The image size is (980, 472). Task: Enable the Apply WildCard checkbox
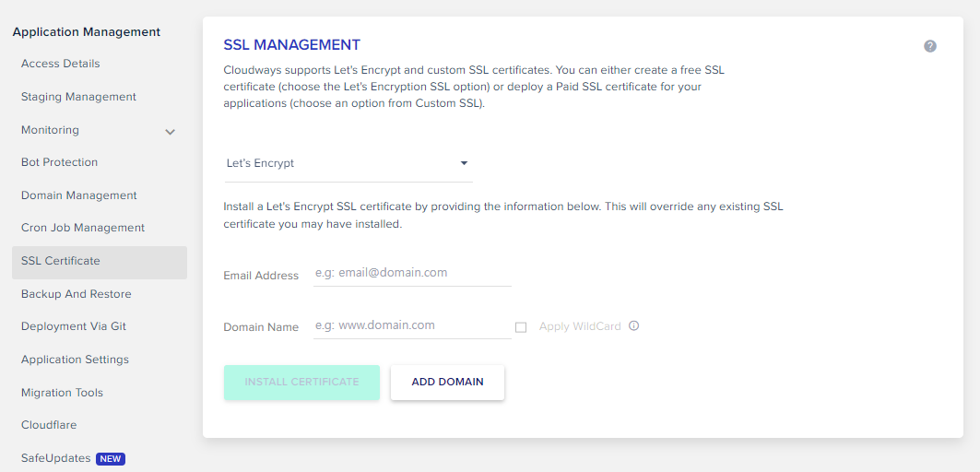(521, 327)
